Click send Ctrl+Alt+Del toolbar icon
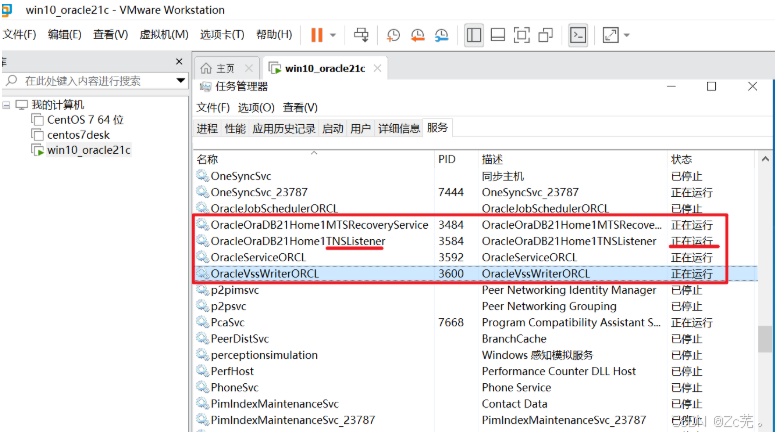This screenshot has height=435, width=775. tap(361, 35)
